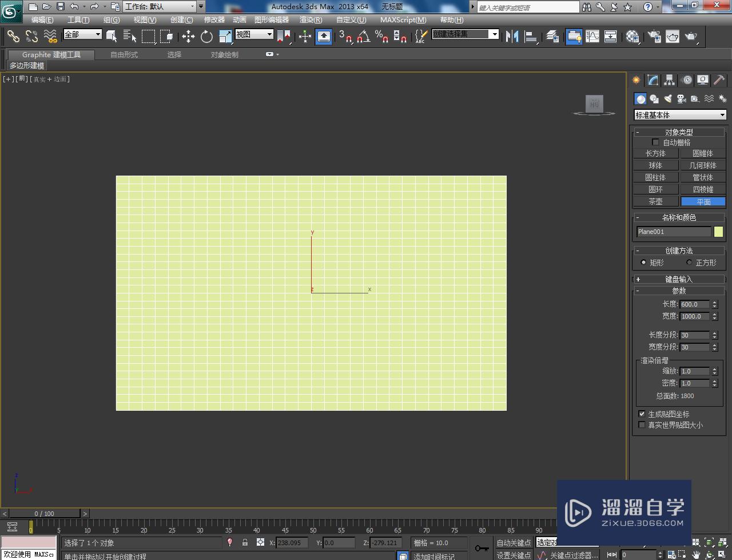The height and width of the screenshot is (560, 732).
Task: Switch to the 自由形式 ribbon tab
Action: pos(124,55)
